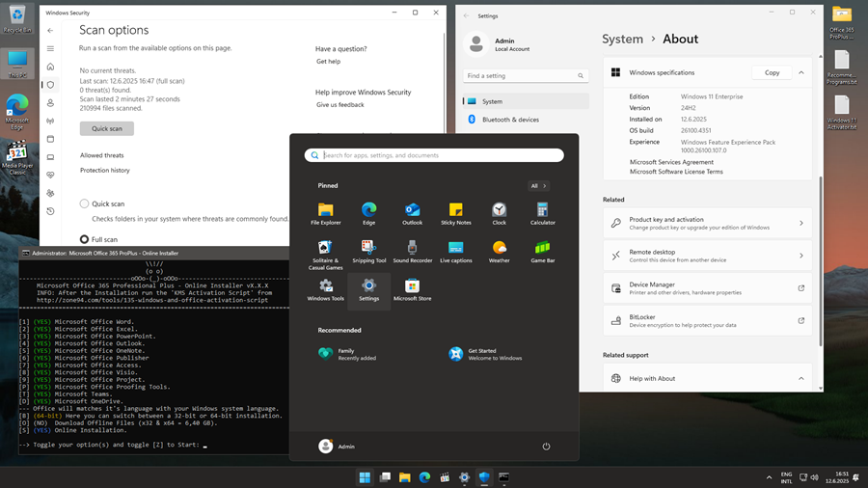Click Find a setting search field
The height and width of the screenshot is (488, 868).
[526, 76]
